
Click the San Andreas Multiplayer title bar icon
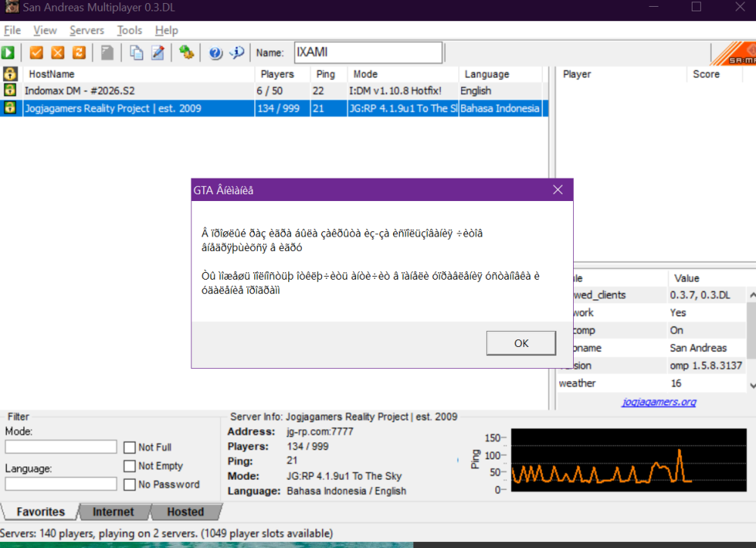pos(11,7)
